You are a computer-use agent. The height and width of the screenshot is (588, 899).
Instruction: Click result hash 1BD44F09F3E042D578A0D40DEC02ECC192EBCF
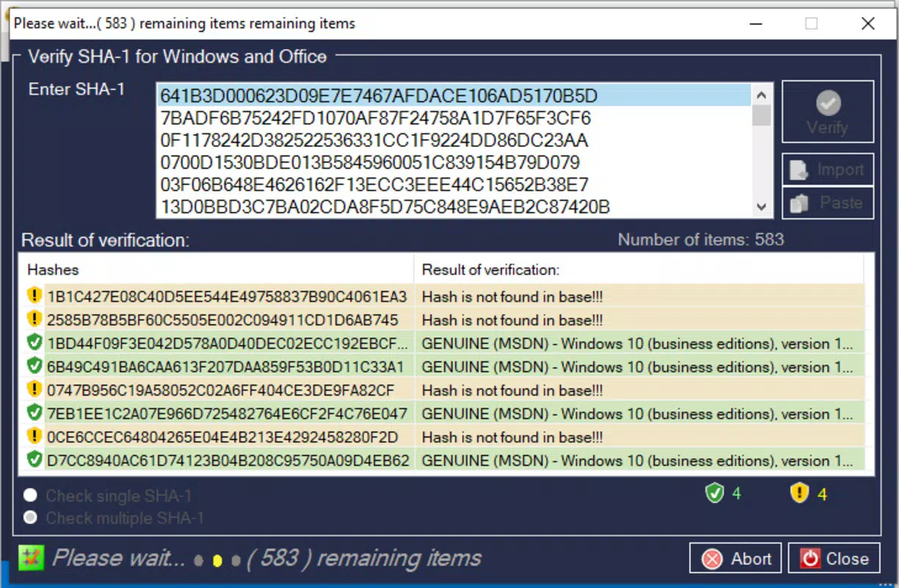pos(227,344)
